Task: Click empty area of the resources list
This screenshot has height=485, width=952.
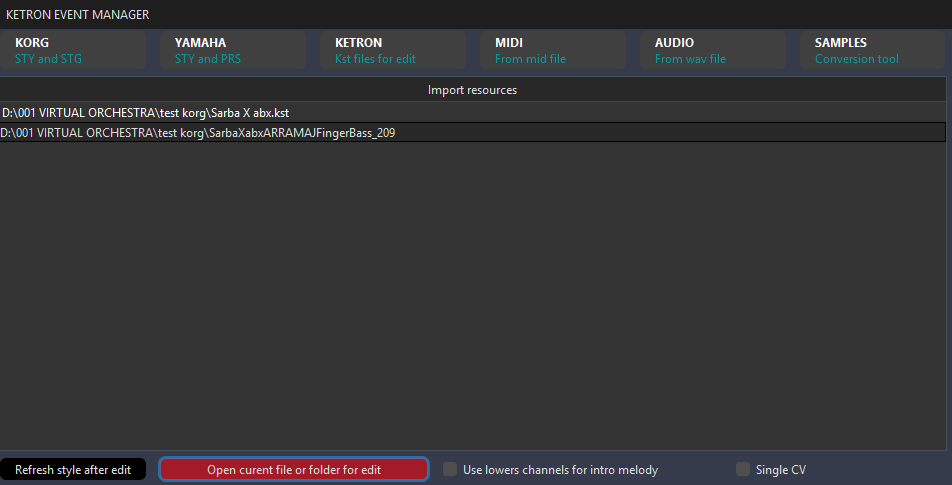Action: pyautogui.click(x=472, y=300)
